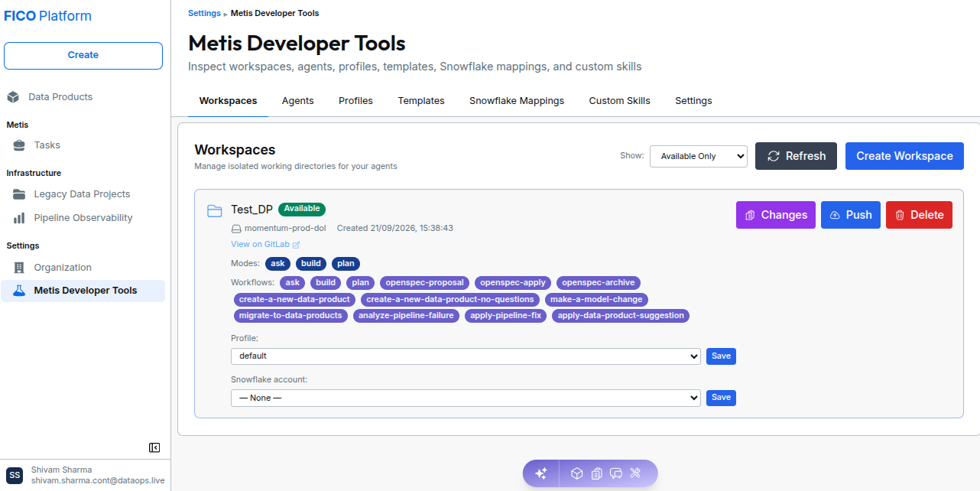The image size is (980, 491).
Task: Save the Profile selection
Action: (721, 356)
